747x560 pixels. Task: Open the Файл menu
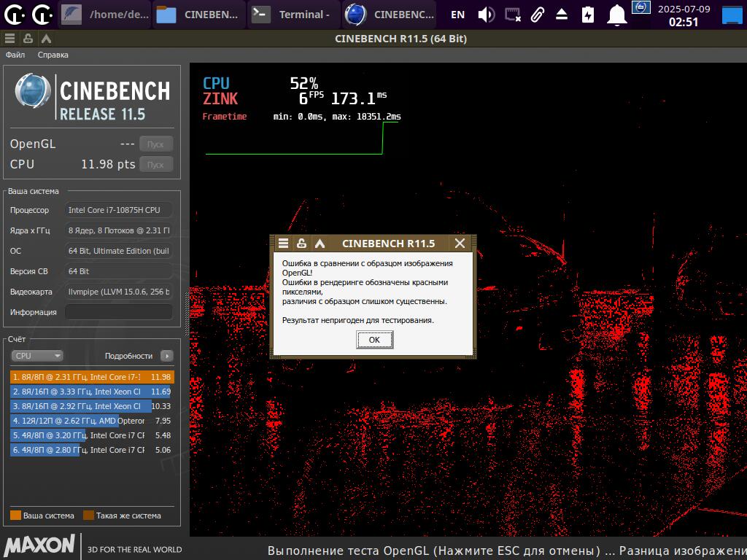[15, 55]
